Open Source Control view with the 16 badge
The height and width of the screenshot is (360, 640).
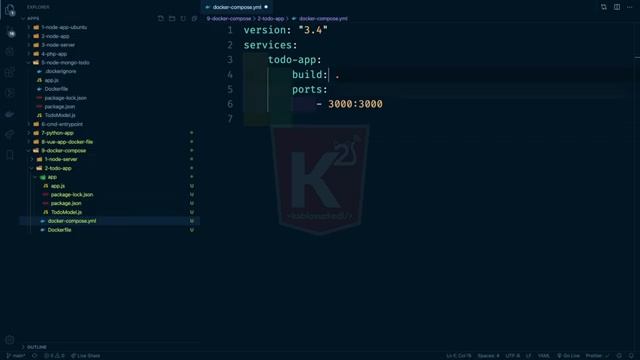(x=10, y=31)
